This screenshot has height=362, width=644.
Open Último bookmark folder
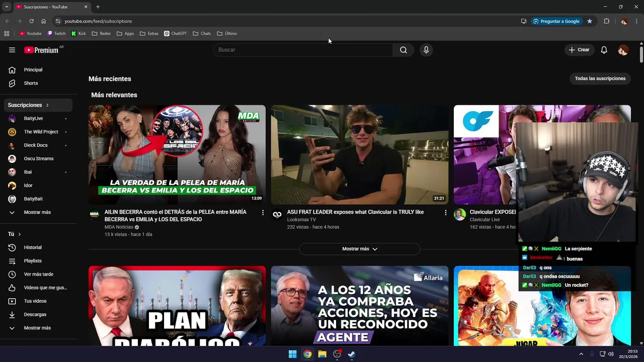point(227,34)
